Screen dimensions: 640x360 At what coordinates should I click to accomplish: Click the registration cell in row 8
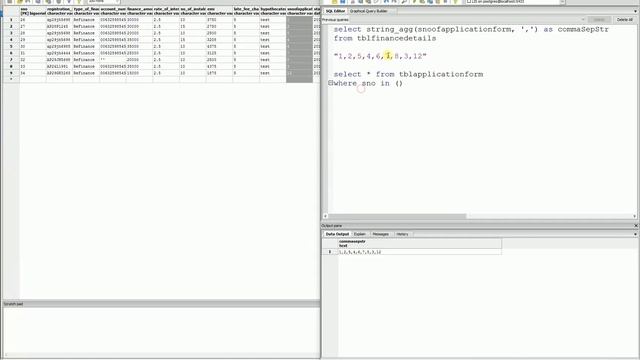coord(59,67)
